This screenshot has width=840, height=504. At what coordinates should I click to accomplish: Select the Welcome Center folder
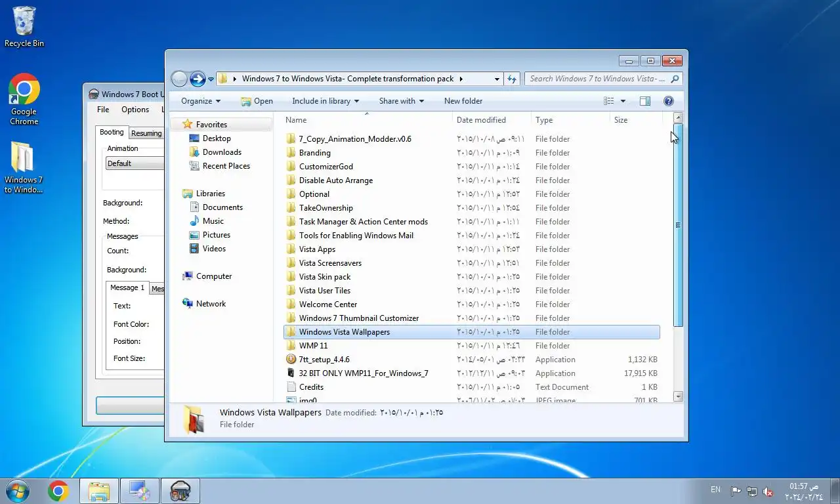(x=471, y=304)
